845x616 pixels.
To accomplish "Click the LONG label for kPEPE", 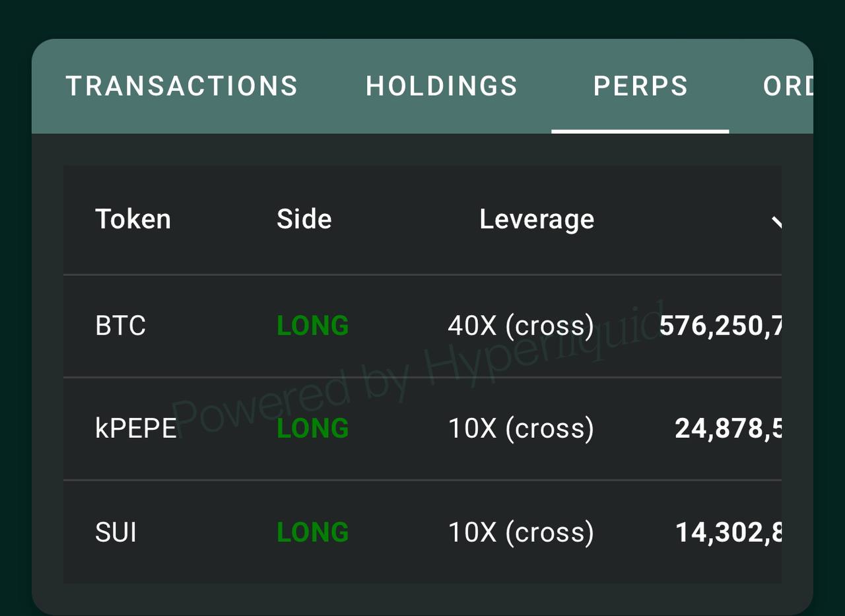I will point(312,429).
